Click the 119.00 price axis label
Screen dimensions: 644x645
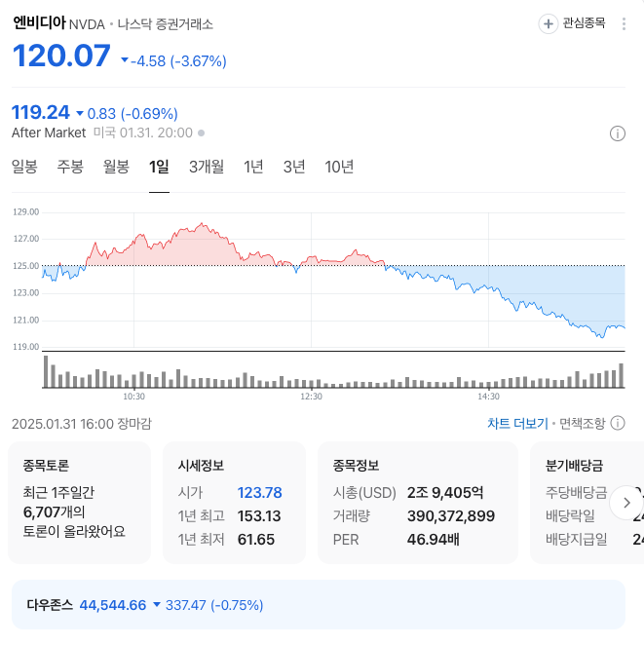click(x=26, y=347)
